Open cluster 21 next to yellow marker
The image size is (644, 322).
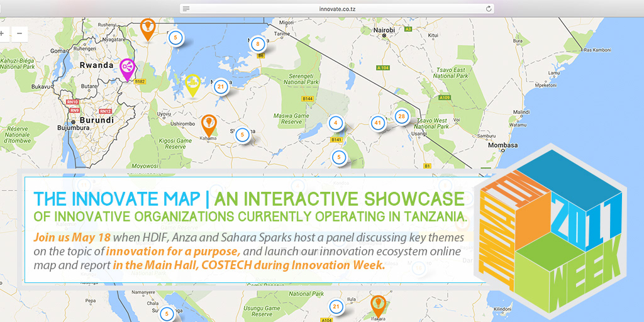(221, 86)
